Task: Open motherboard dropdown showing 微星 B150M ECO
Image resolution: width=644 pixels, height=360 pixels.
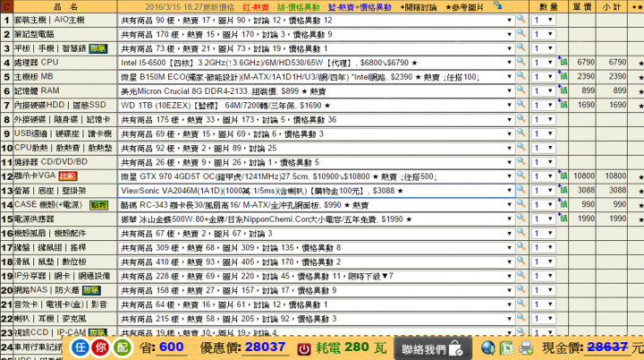Action: point(317,77)
